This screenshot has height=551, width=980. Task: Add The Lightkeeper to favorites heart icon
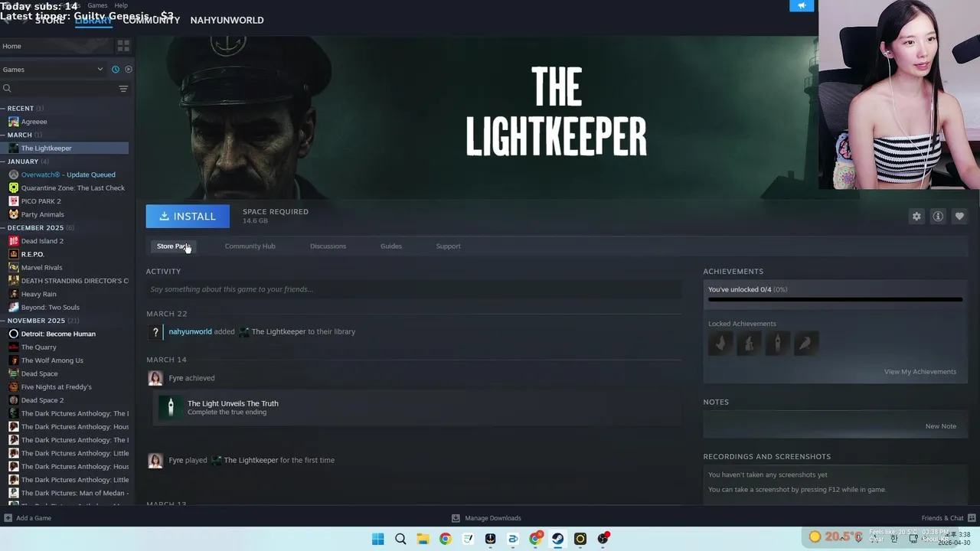point(959,217)
